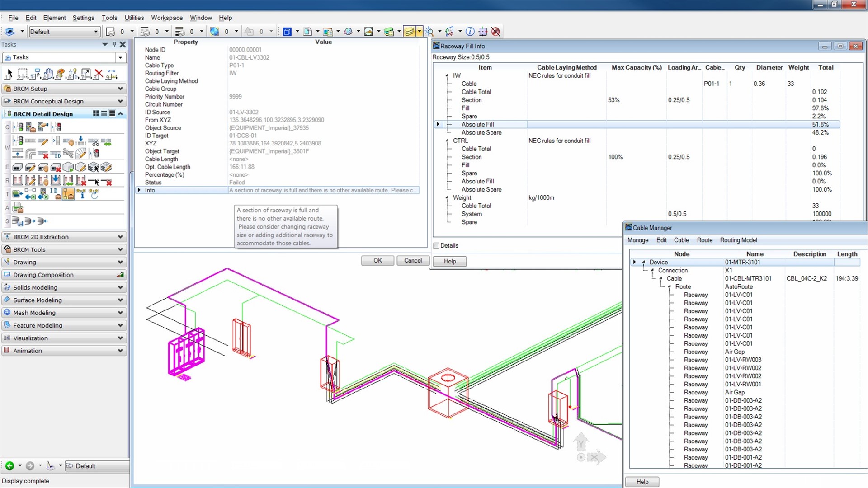Click the Info property row
868x488 pixels.
click(x=278, y=190)
